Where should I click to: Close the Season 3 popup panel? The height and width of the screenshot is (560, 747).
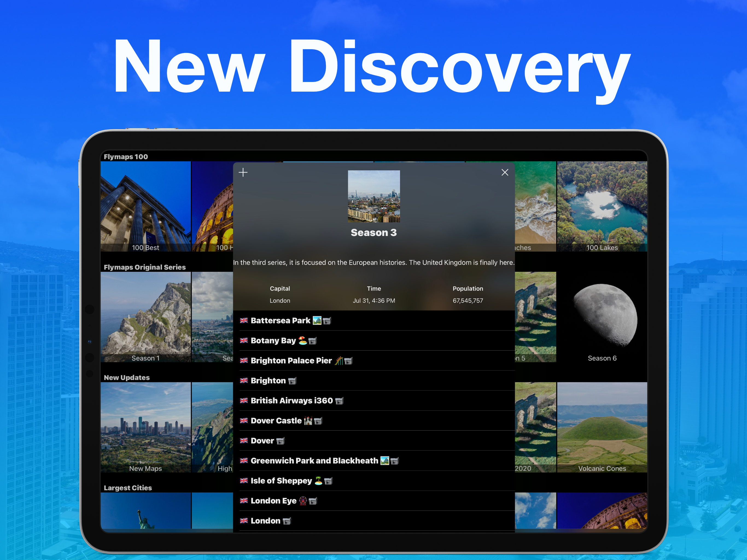[504, 173]
